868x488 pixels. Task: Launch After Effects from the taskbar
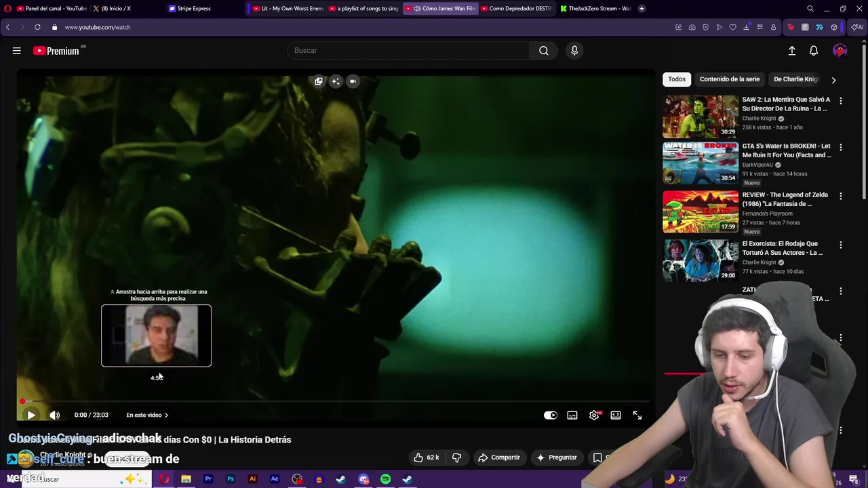tap(275, 479)
